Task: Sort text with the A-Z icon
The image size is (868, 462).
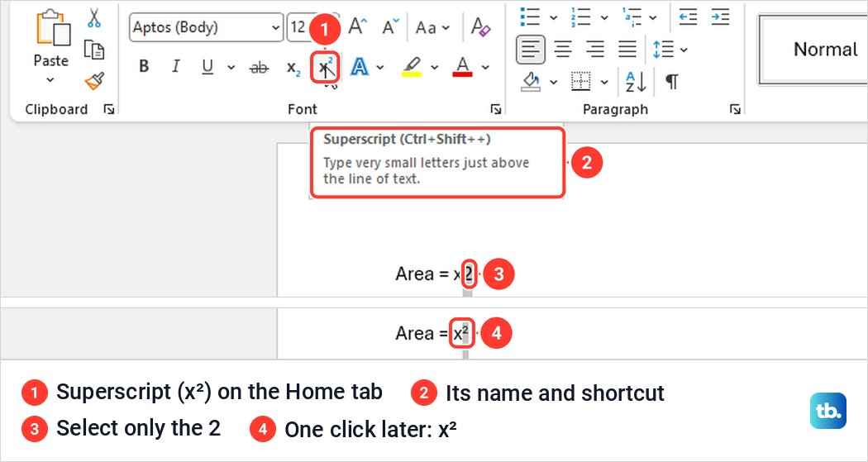Action: click(x=636, y=82)
